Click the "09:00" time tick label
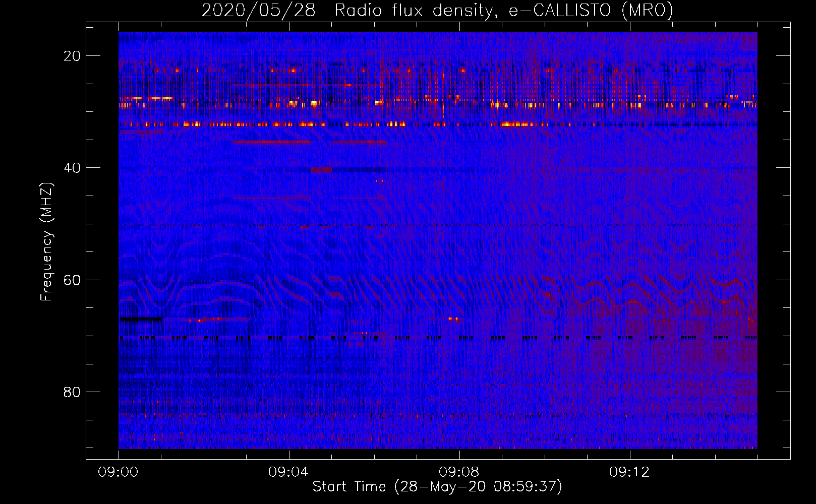The width and height of the screenshot is (816, 504). [118, 472]
